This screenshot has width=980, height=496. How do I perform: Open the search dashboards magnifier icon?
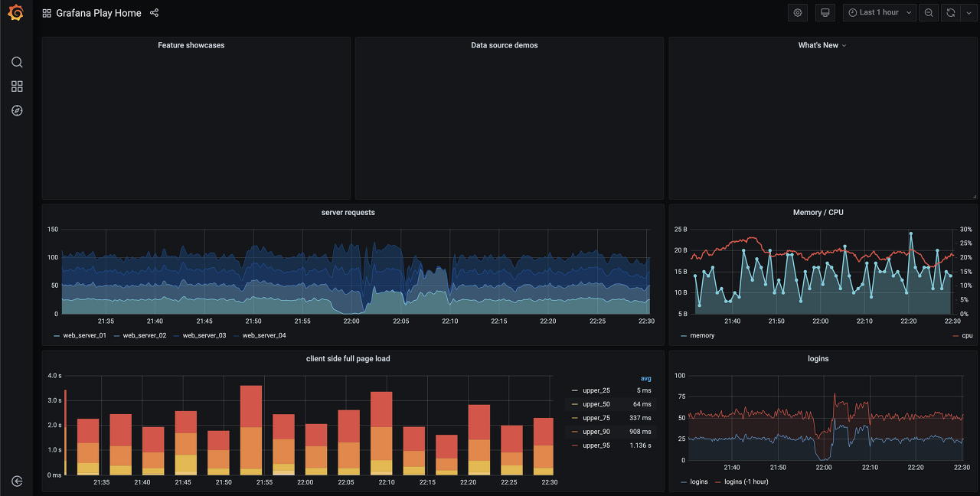(x=17, y=62)
